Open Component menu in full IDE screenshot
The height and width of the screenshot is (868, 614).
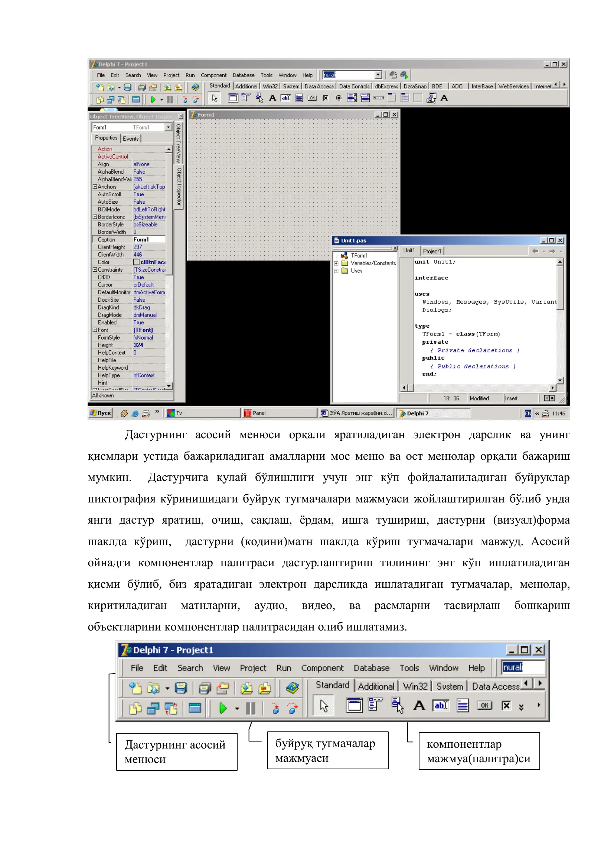pyautogui.click(x=213, y=75)
